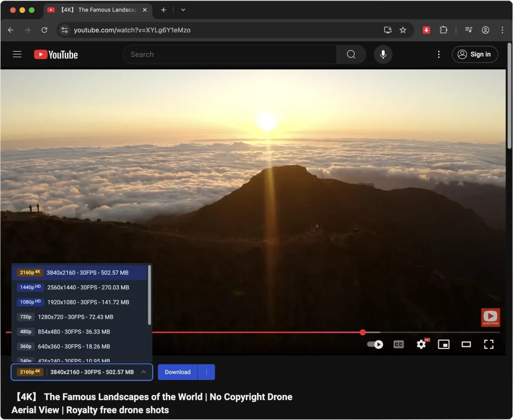Screen dimensions: 513x420
Task: Switch to theater mode view
Action: [466, 344]
